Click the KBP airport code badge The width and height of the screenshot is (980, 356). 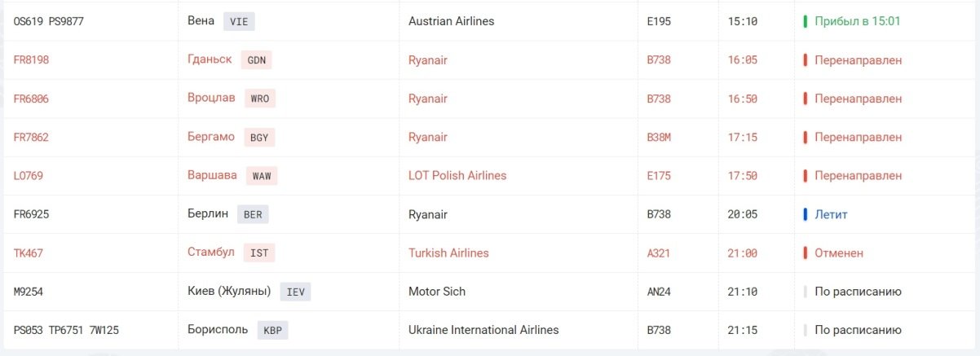[272, 331]
